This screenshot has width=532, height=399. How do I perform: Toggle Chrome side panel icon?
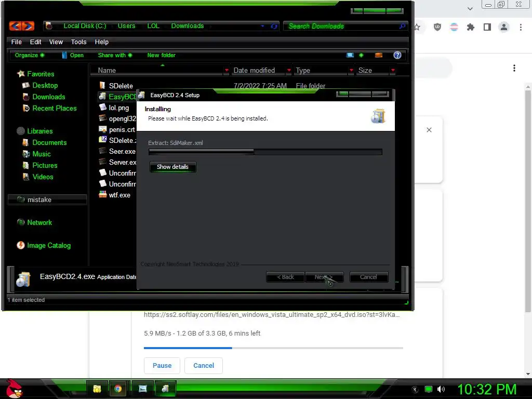487,27
